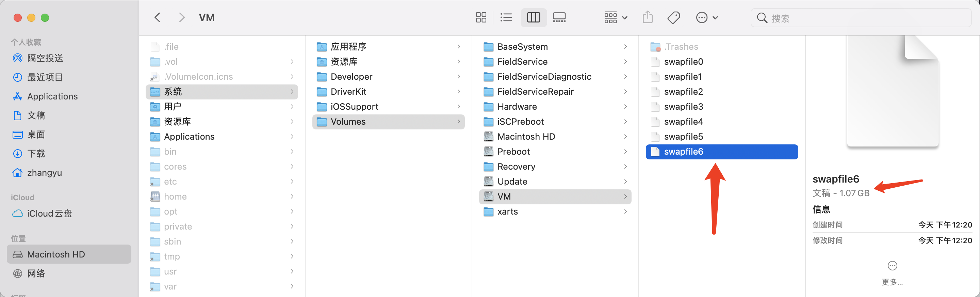Select the var folder

pos(222,287)
